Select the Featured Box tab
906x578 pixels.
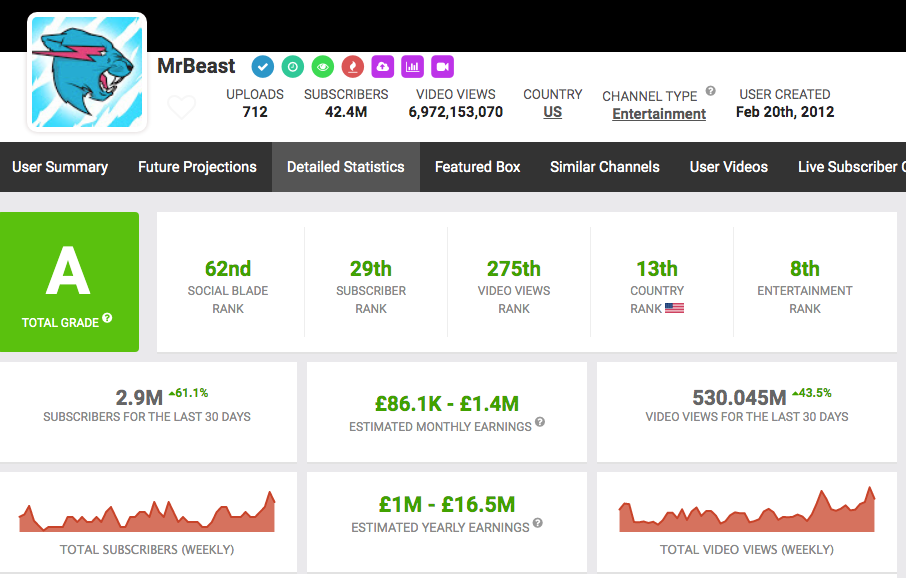tap(477, 167)
